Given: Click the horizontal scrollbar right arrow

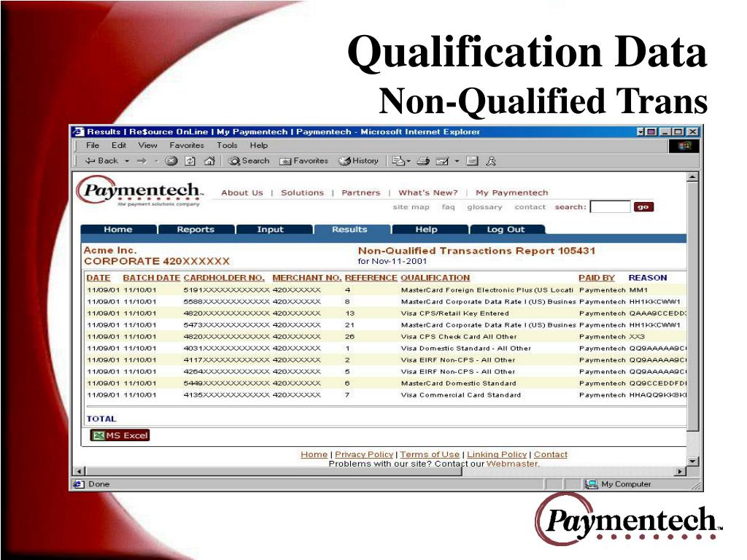Looking at the screenshot, I should pyautogui.click(x=681, y=472).
